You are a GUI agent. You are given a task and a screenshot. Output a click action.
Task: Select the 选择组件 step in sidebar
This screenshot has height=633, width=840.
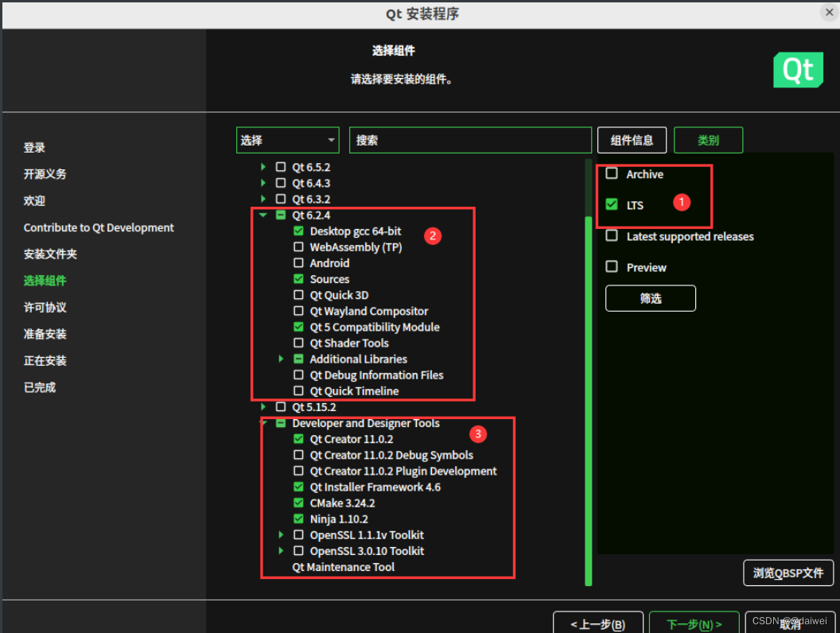tap(45, 281)
